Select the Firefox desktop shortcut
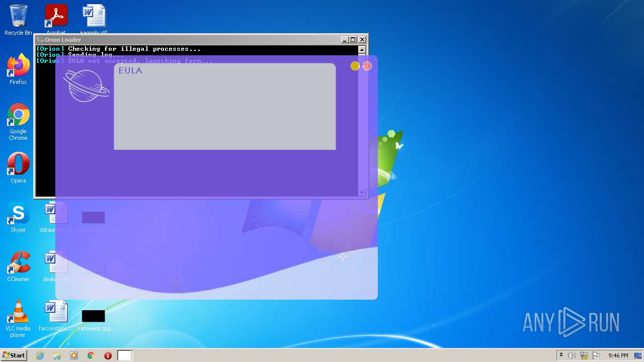This screenshot has width=644, height=362. (x=18, y=69)
